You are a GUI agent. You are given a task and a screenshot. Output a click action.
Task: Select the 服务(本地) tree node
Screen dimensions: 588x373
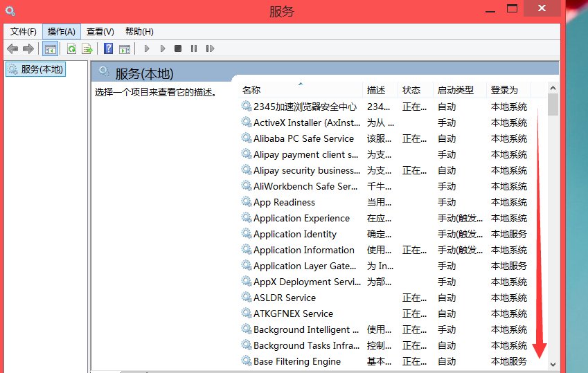pos(35,69)
